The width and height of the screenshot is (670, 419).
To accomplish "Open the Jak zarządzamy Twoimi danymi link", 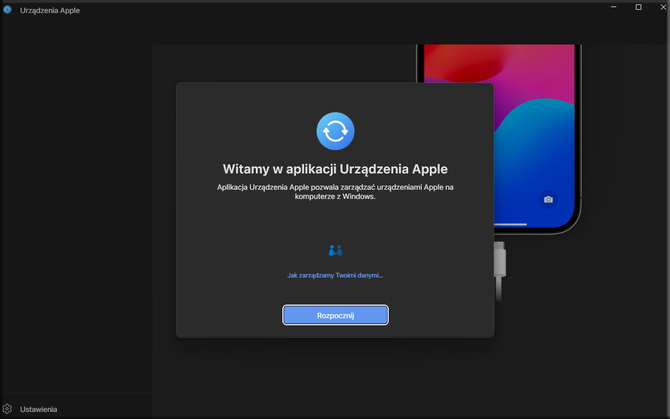I will (x=335, y=275).
